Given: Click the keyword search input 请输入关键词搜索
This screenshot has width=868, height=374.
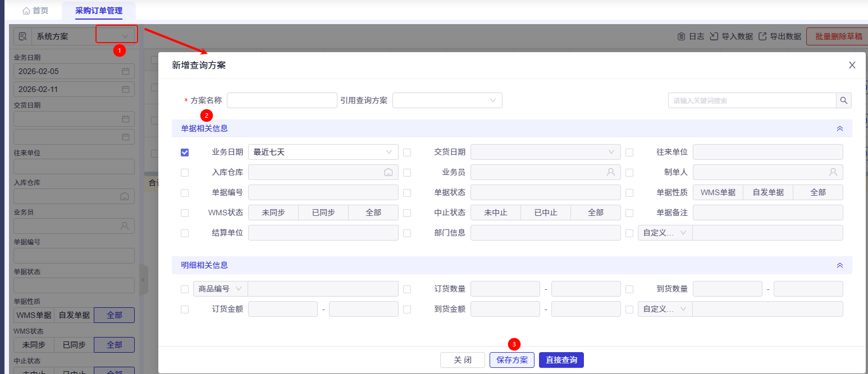Looking at the screenshot, I should point(752,100).
